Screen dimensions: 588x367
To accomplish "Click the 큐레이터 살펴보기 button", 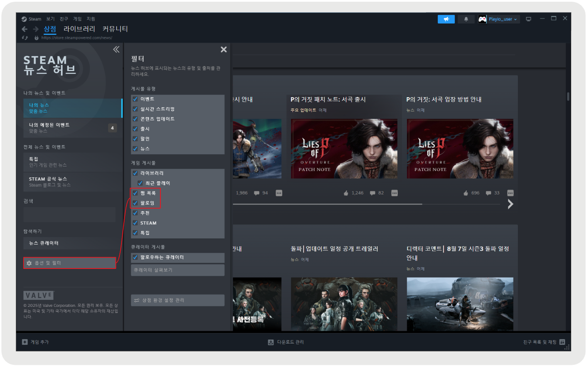I will (x=178, y=270).
